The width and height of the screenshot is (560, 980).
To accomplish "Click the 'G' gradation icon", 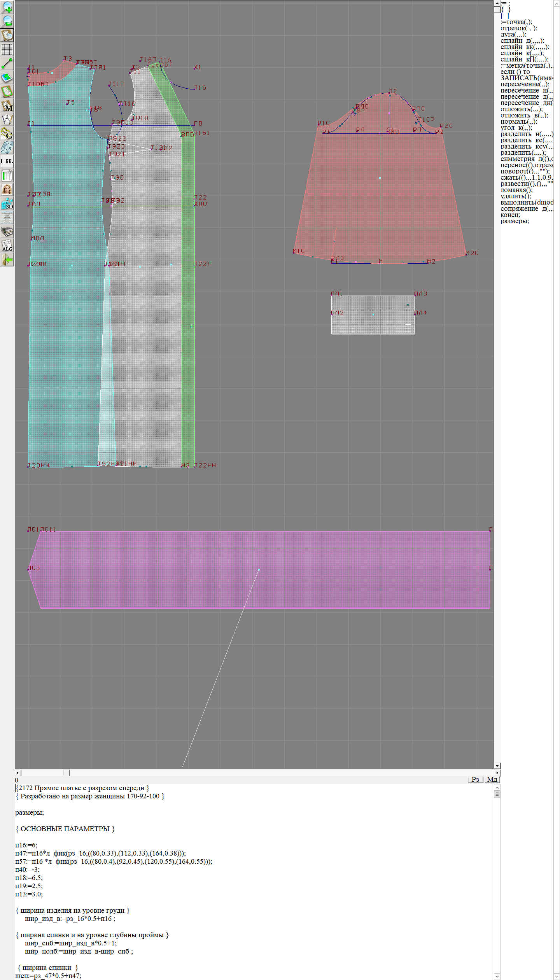I will 7,133.
